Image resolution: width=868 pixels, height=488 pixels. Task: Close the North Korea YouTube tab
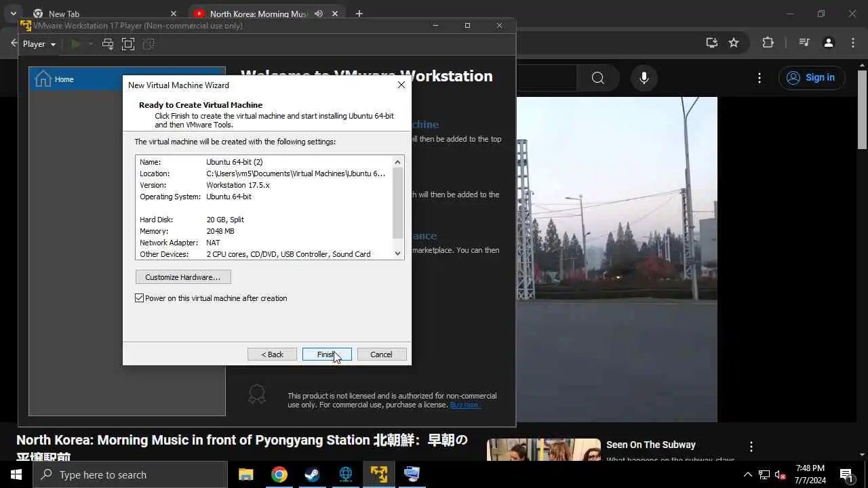335,14
